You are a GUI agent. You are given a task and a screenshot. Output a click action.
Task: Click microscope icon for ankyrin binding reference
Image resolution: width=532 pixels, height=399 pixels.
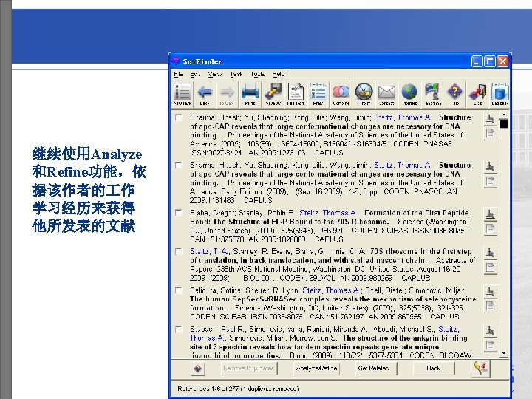pos(490,330)
